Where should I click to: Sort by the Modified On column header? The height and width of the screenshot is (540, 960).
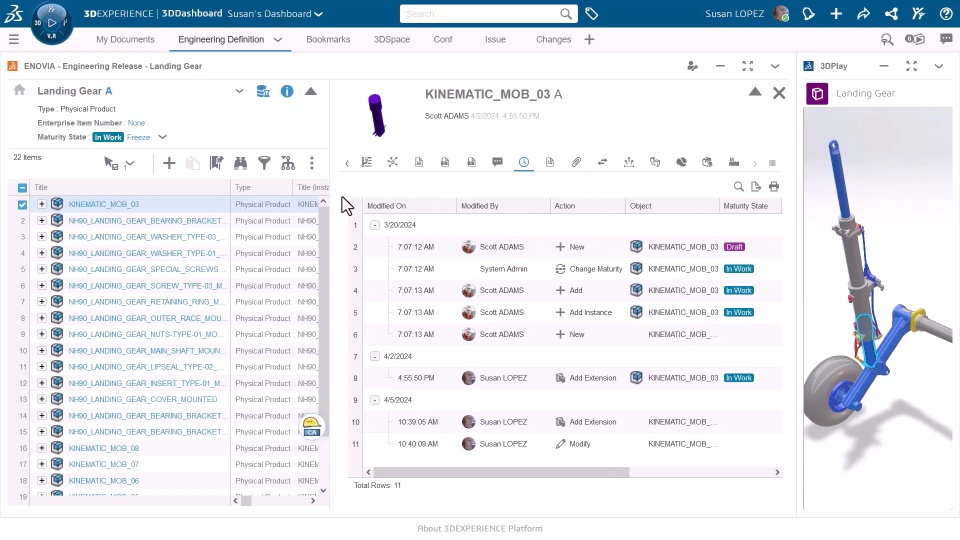tap(386, 206)
